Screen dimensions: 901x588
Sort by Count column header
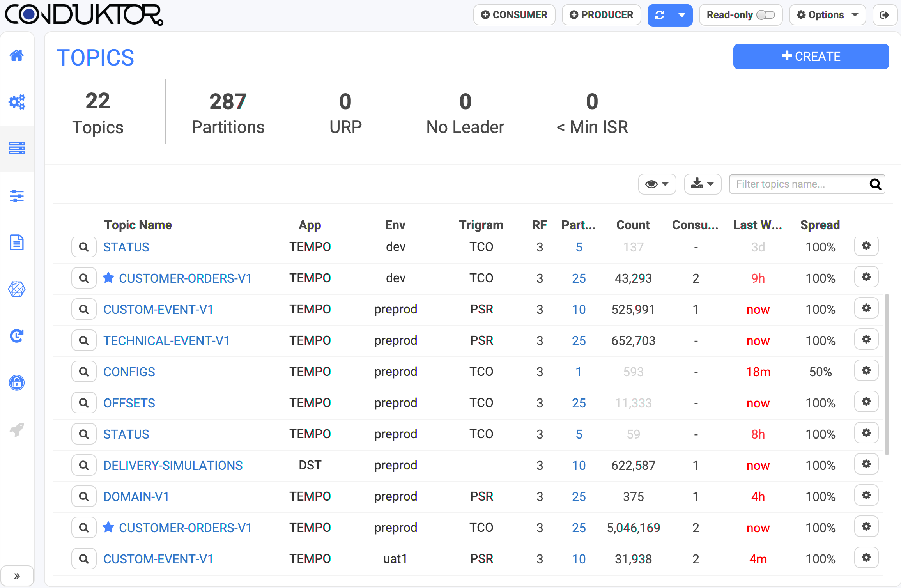(633, 225)
